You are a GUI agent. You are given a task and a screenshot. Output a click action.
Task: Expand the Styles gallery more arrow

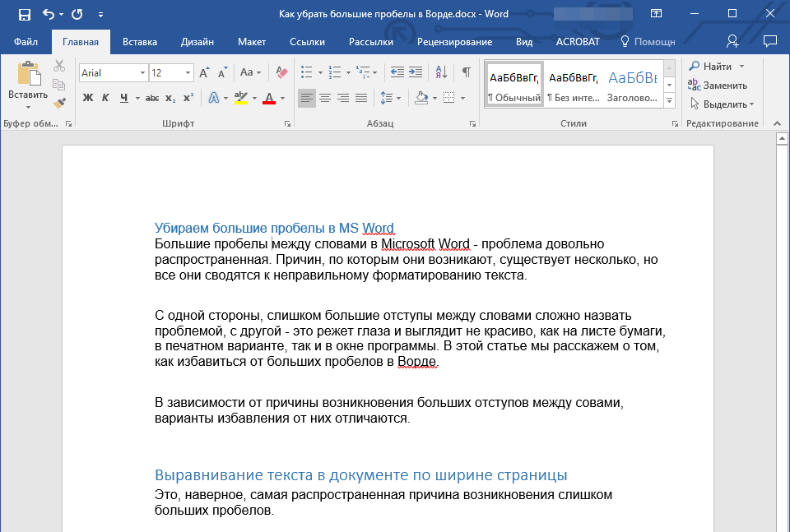pos(669,100)
